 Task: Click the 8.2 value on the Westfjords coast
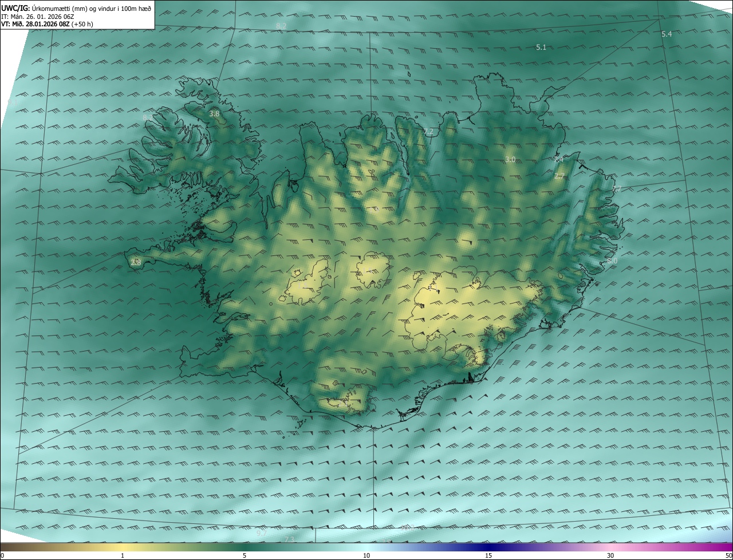pos(148,117)
